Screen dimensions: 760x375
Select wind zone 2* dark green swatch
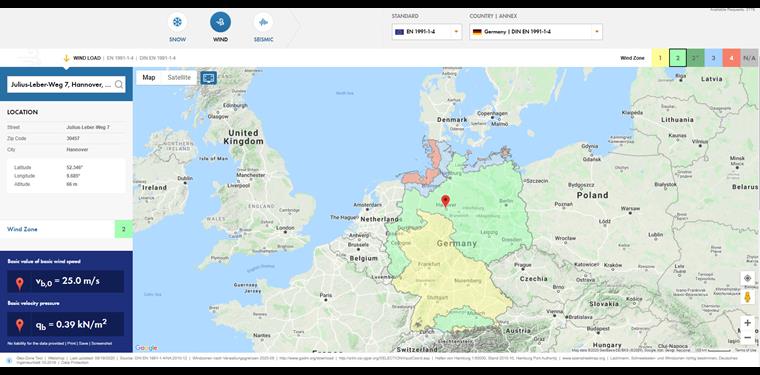pyautogui.click(x=696, y=58)
